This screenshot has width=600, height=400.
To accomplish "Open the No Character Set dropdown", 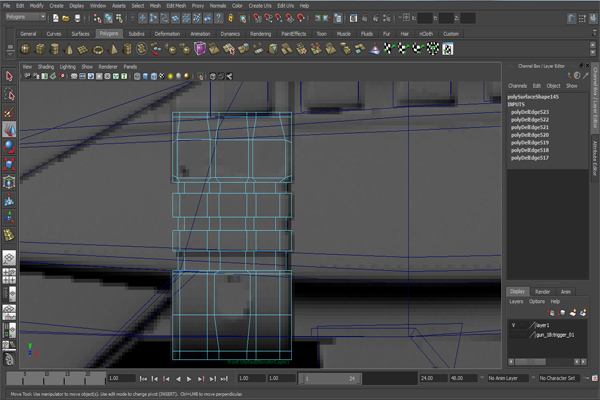I will tap(560, 378).
